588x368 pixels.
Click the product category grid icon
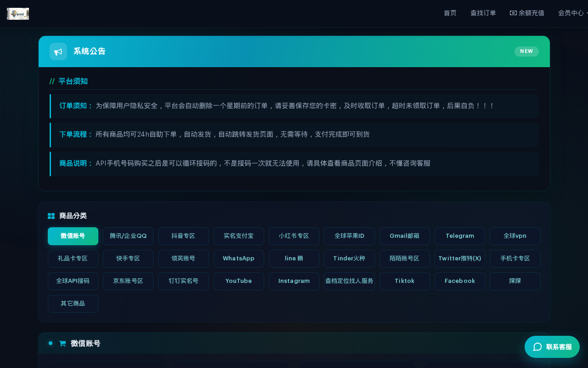(51, 216)
